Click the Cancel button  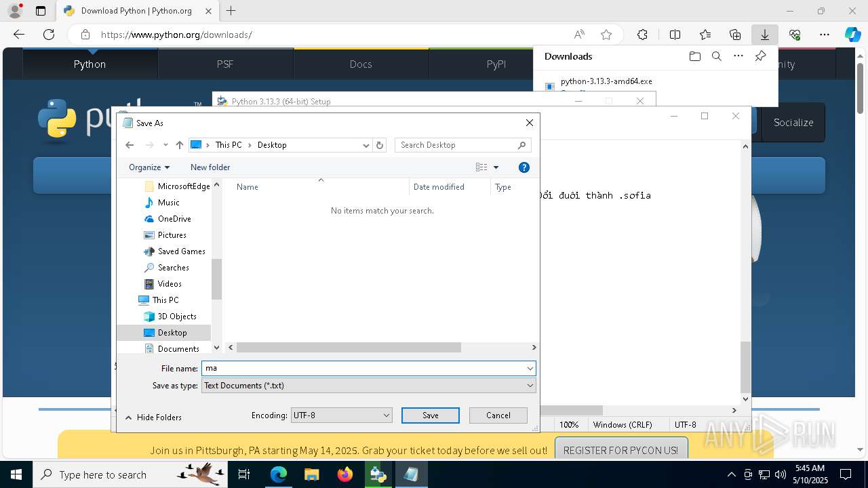[x=498, y=415]
